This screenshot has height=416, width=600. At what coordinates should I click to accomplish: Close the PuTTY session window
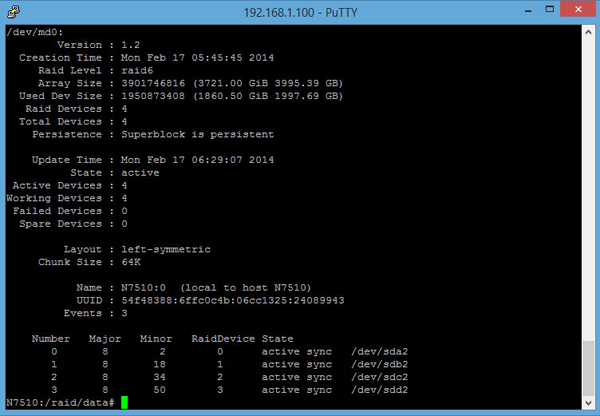tap(578, 9)
